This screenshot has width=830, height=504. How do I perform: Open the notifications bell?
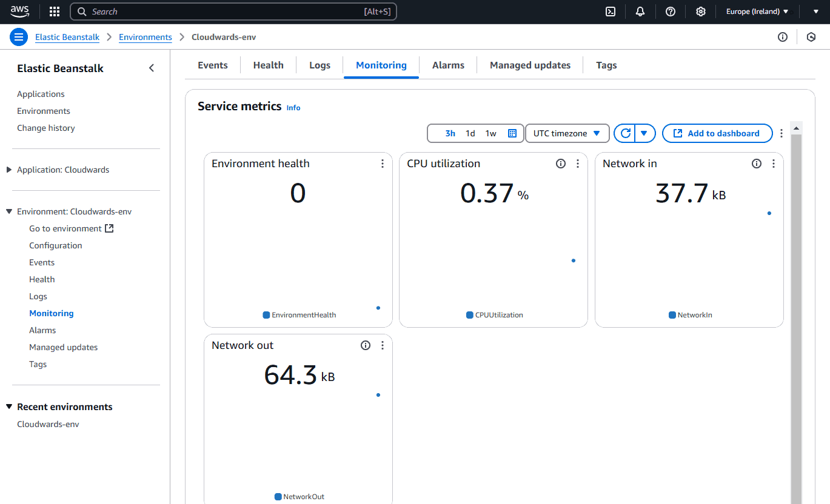[x=640, y=12]
